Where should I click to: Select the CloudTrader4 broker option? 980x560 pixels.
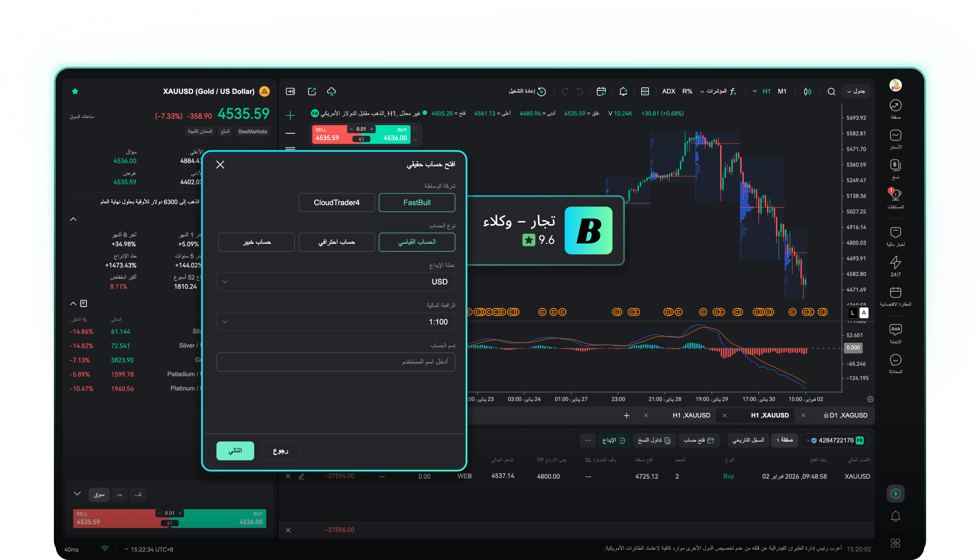coord(337,202)
